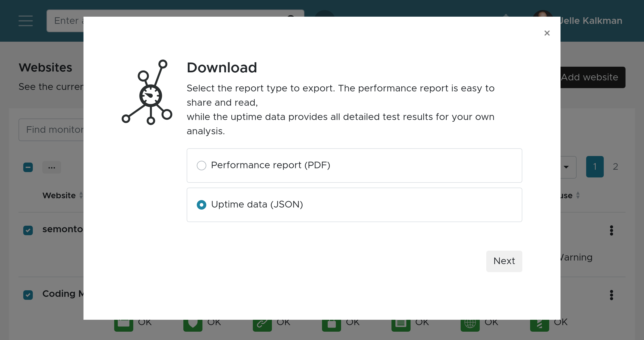Open Jelle Kalkman user profile
This screenshot has height=340, width=644.
pos(590,21)
